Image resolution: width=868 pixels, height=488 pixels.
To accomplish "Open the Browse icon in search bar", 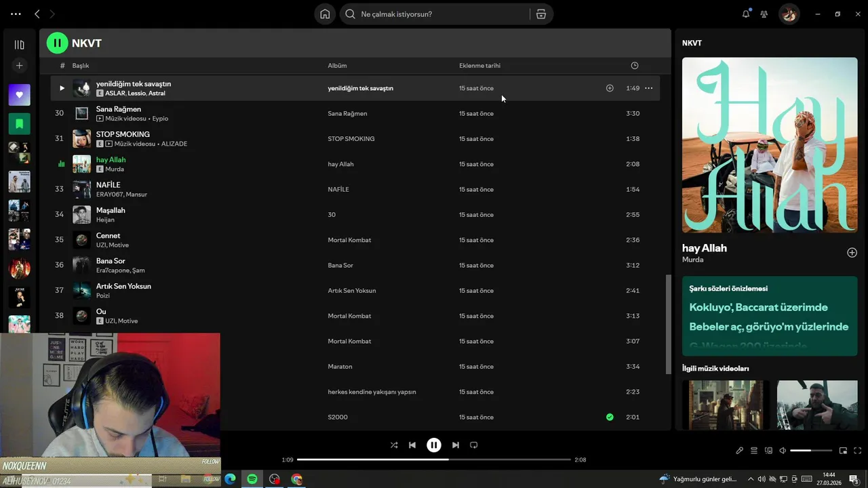I will [540, 14].
